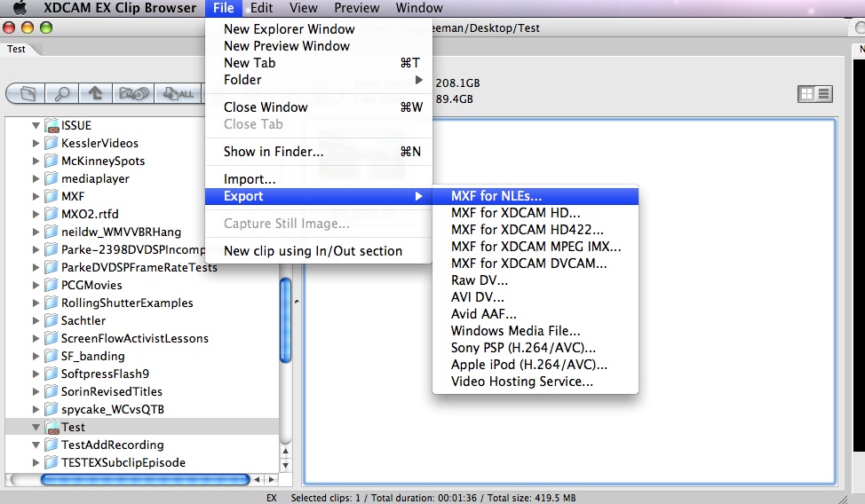
Task: Expand the RollingShutterExamples folder
Action: click(36, 303)
